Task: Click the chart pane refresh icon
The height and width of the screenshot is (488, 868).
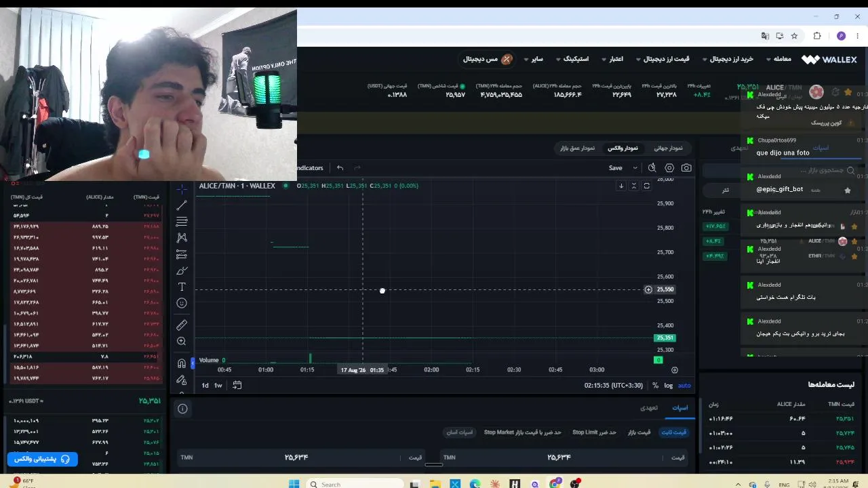Action: coord(646,186)
